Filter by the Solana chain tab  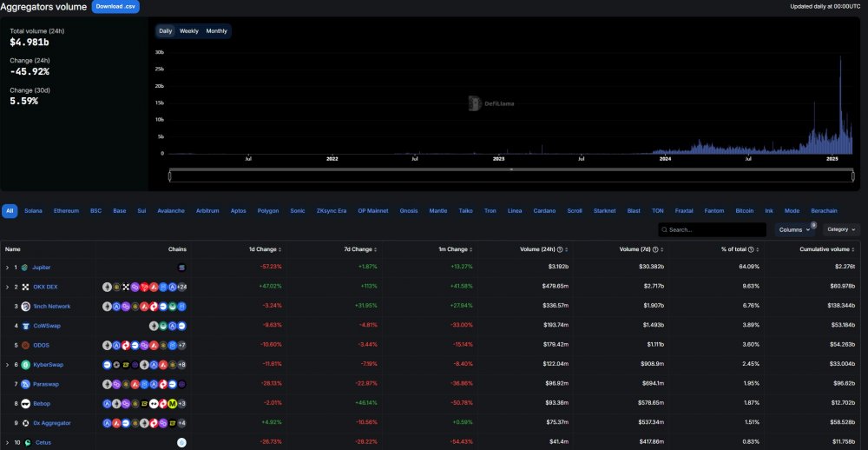pos(33,211)
